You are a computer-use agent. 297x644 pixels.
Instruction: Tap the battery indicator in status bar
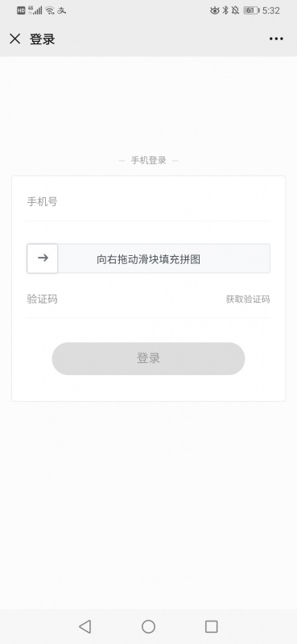[x=251, y=10]
